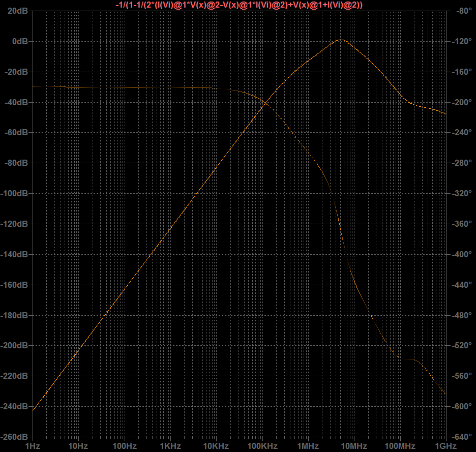This screenshot has height=452, width=476.
Task: Click the -60dB left axis label
Action: tap(16, 132)
